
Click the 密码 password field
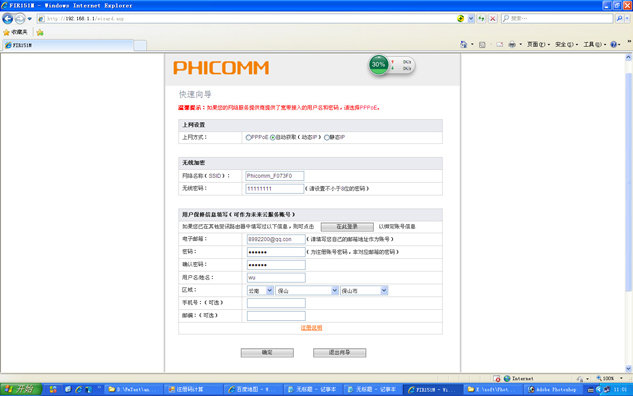(276, 252)
